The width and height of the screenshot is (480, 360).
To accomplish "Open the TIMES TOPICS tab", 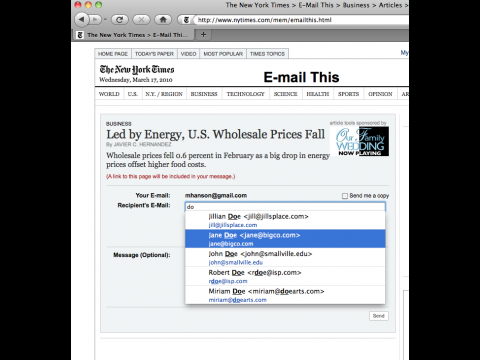I will [x=267, y=54].
